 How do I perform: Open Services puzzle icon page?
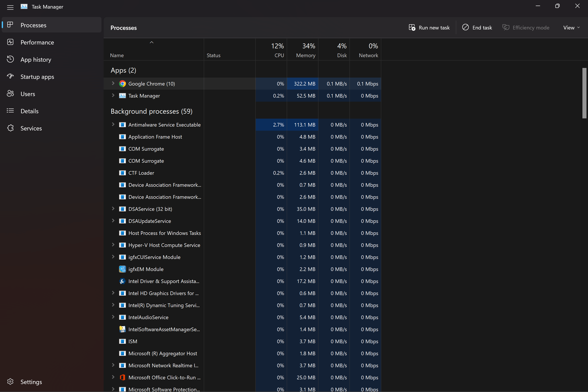[x=10, y=128]
